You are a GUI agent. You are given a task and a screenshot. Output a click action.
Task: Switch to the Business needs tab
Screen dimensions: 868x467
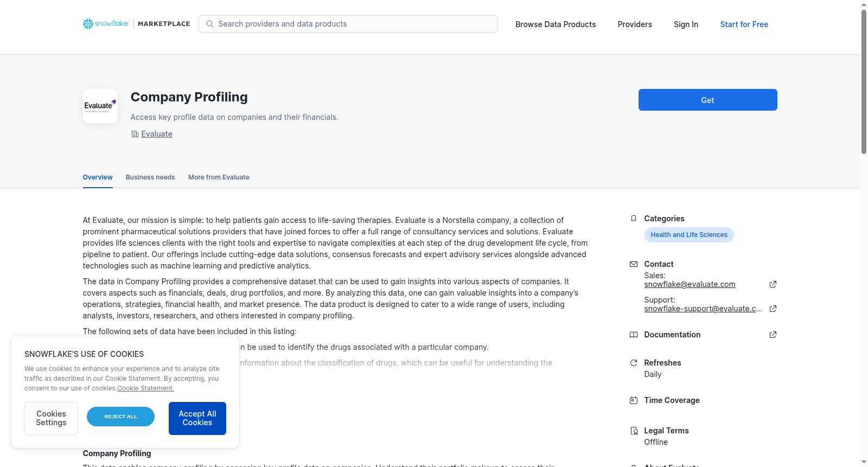(150, 177)
